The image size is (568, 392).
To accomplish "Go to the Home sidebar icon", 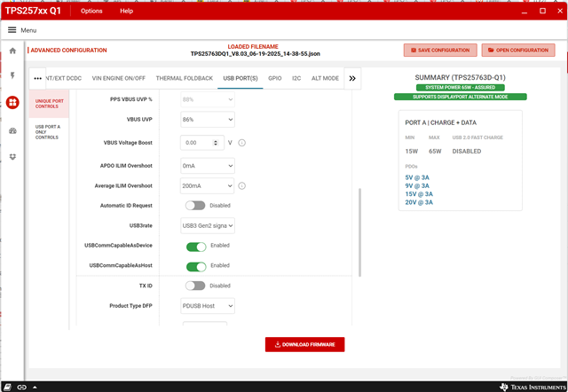I will (12, 51).
